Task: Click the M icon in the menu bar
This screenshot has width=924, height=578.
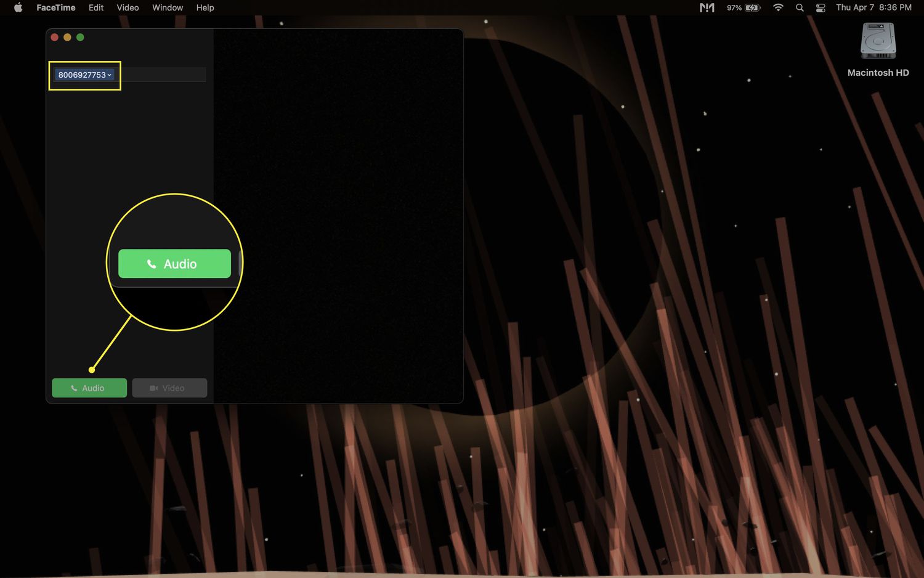Action: click(x=707, y=7)
